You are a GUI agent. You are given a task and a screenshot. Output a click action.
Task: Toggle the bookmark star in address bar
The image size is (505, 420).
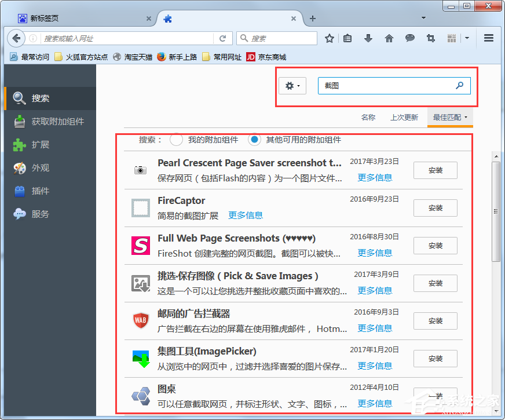point(329,38)
